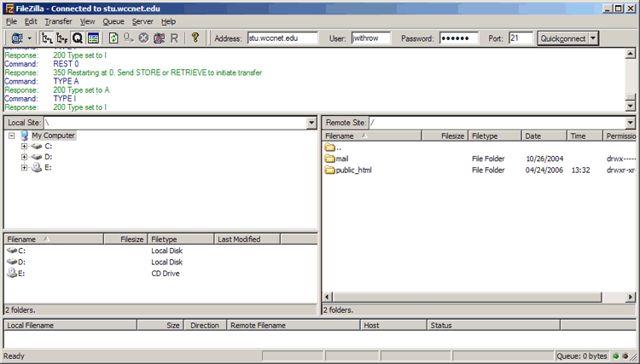
Task: Open the Site Manager icon
Action: (17, 38)
